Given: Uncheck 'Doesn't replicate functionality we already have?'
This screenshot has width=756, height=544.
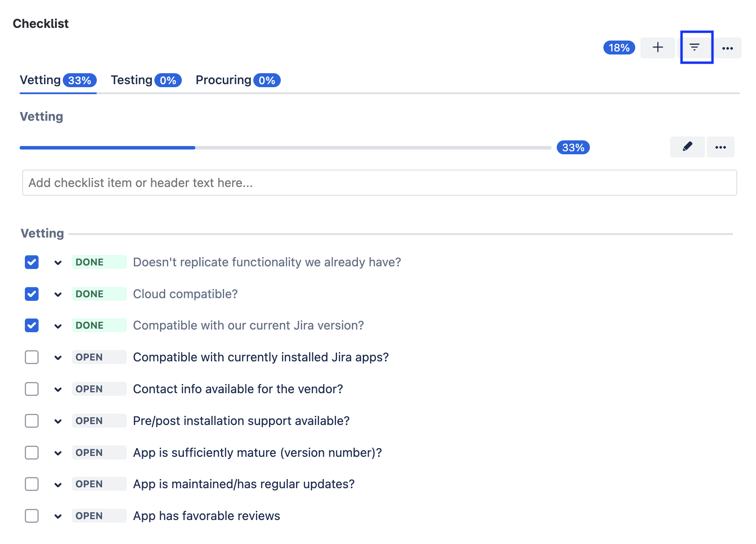Looking at the screenshot, I should pyautogui.click(x=32, y=262).
